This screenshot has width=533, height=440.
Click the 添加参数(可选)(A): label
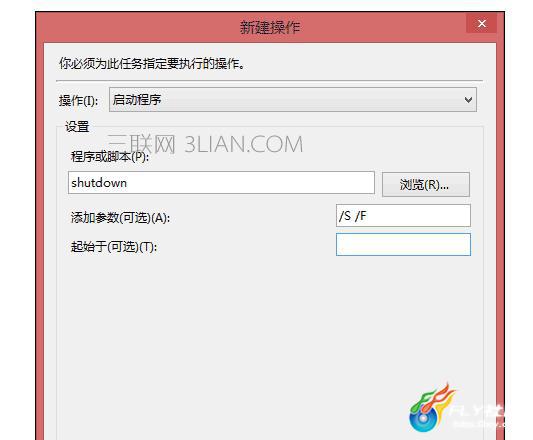point(120,218)
